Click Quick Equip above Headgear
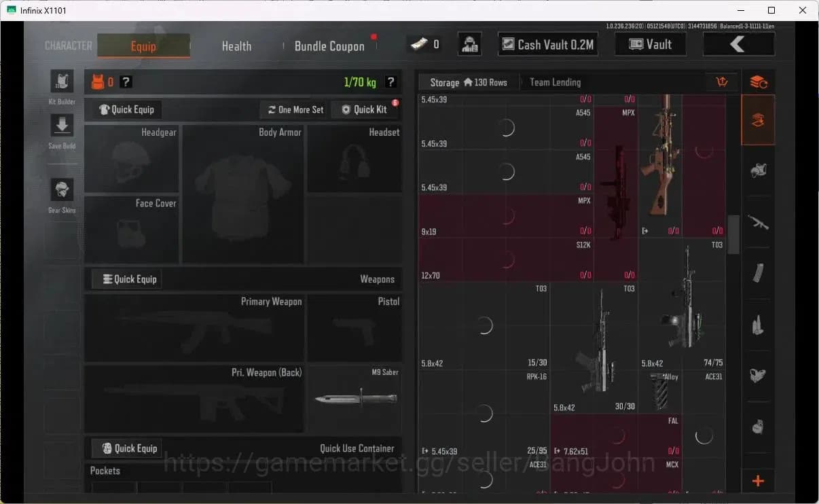The height and width of the screenshot is (504, 819). (127, 109)
